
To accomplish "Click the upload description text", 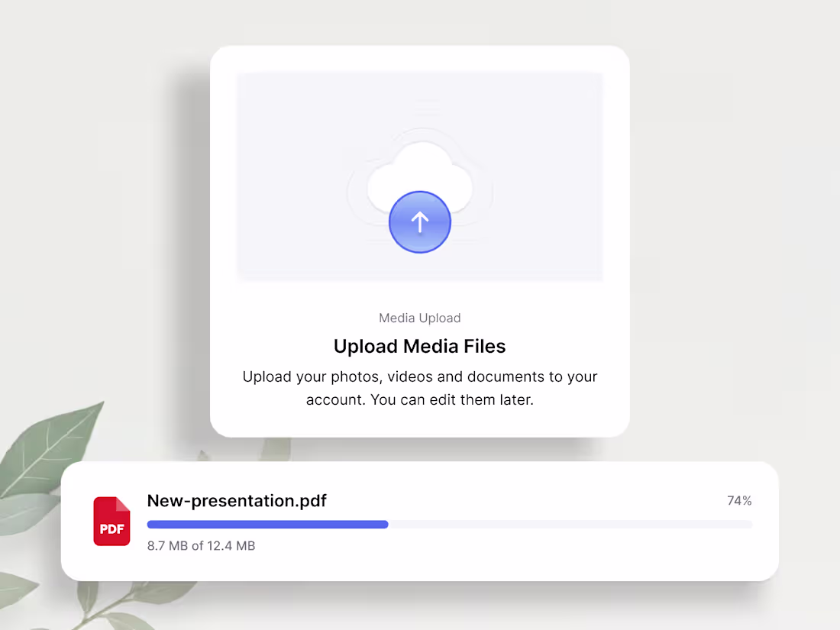I will tap(420, 387).
